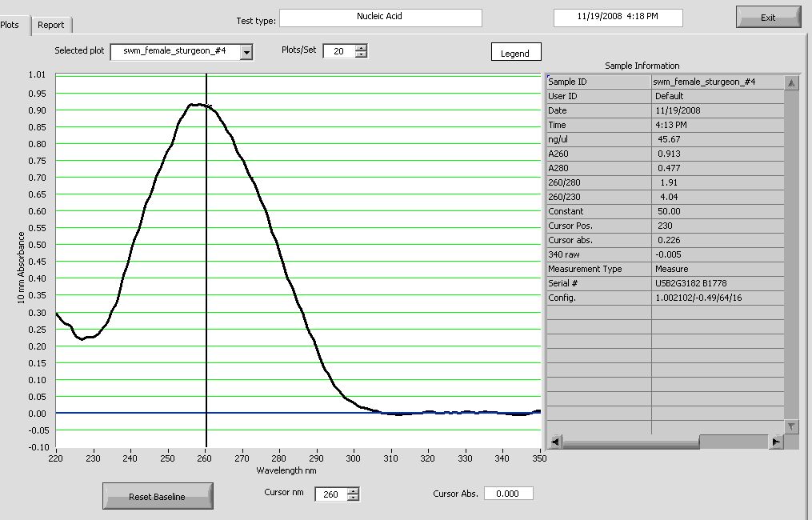
Task: Click the horizontal scrollbar thumb under Sample Information
Action: [630, 442]
